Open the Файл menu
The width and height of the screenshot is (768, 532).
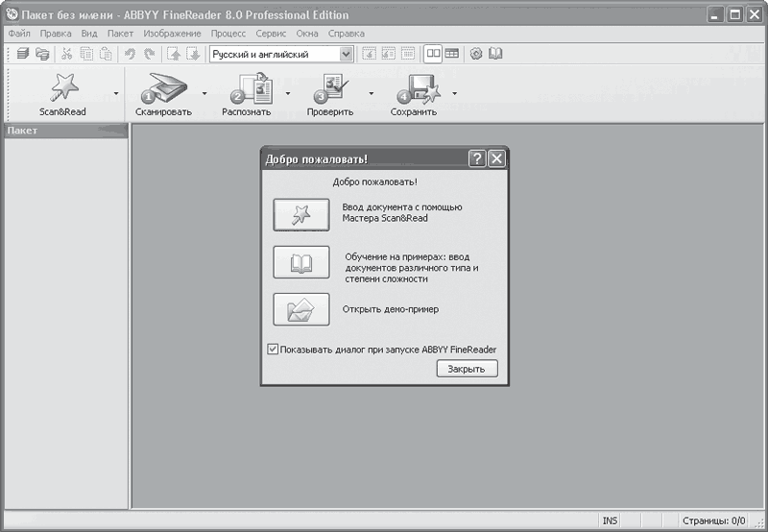[x=19, y=34]
